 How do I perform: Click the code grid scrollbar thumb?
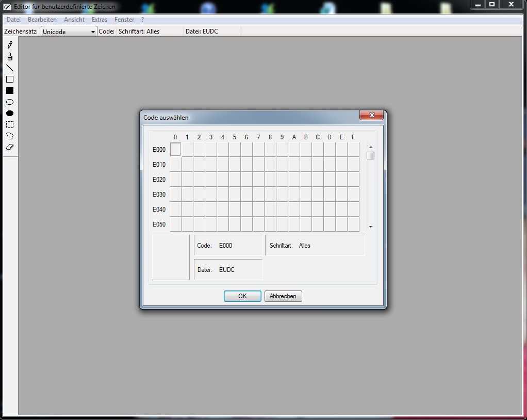click(370, 156)
